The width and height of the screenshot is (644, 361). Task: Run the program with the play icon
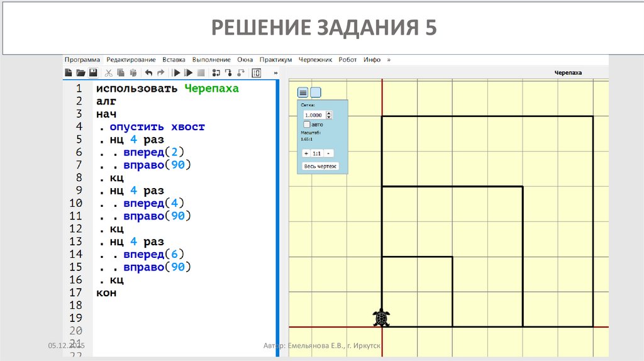[x=176, y=73]
